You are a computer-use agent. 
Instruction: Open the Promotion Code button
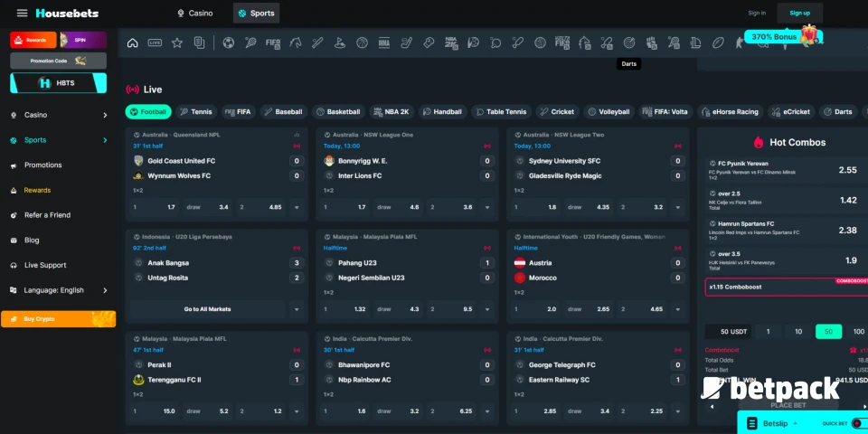(x=58, y=61)
